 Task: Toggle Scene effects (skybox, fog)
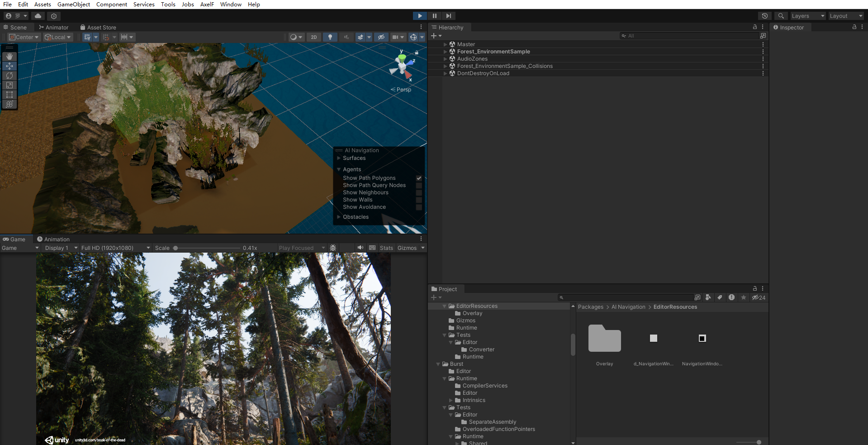[x=360, y=37]
